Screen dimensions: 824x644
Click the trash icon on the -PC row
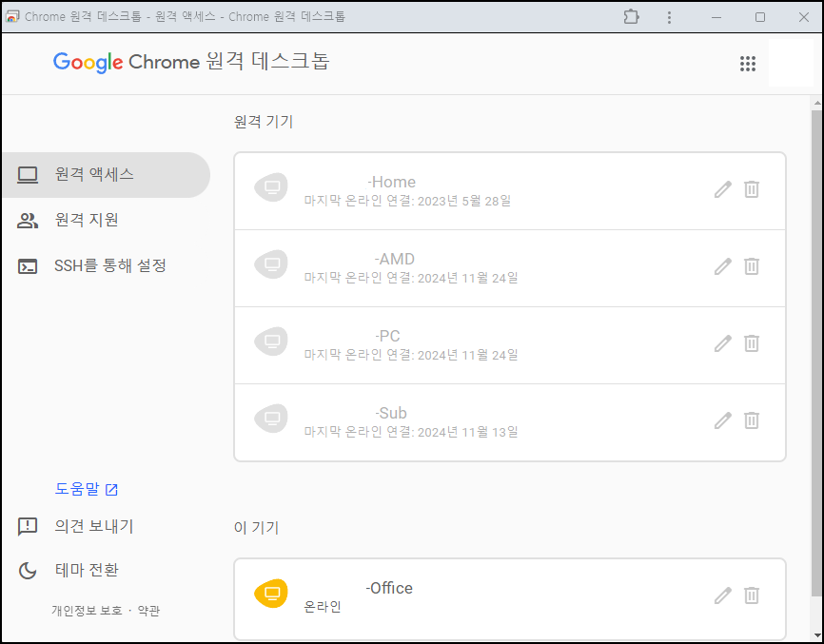pos(752,343)
